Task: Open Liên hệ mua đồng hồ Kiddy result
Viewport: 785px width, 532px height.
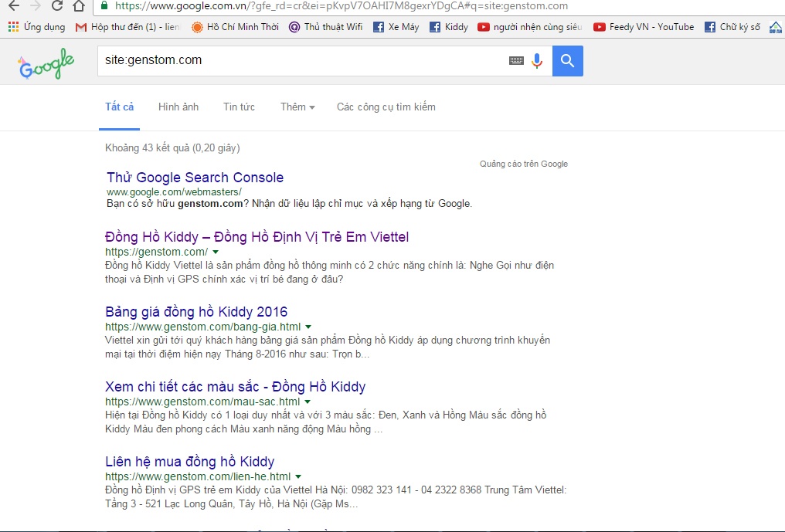Action: click(190, 462)
